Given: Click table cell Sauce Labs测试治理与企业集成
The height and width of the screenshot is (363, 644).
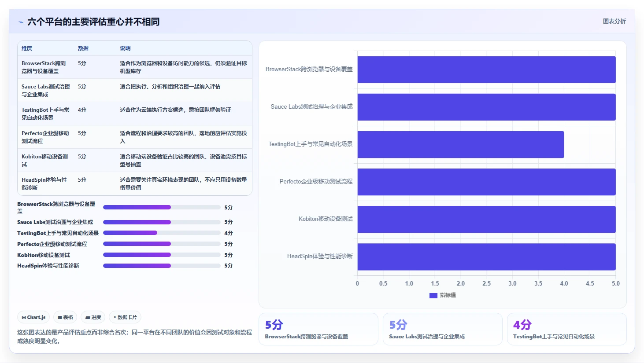Looking at the screenshot, I should [x=46, y=91].
